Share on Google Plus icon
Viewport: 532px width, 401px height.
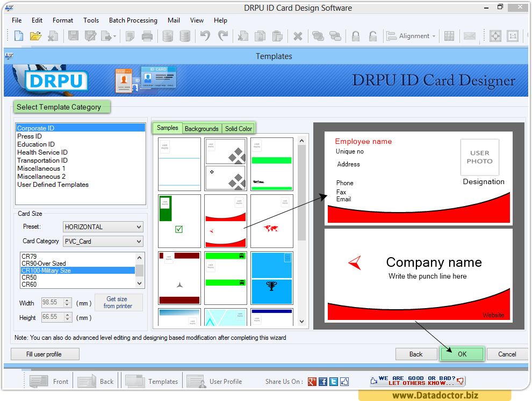312,382
